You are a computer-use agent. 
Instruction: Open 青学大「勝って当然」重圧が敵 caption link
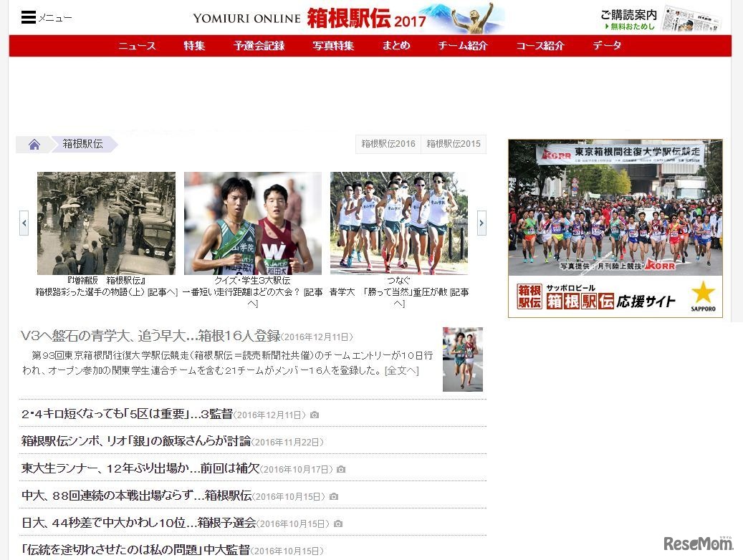[399, 292]
